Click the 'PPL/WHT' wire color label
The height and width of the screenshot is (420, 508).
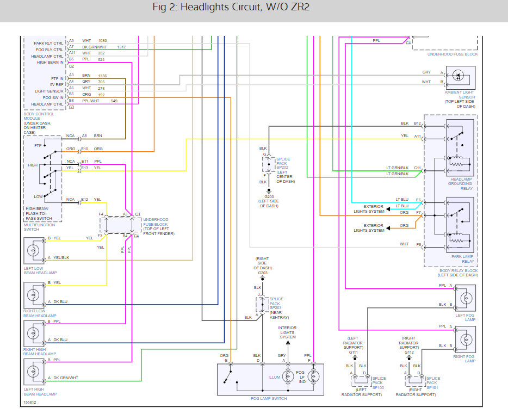pos(91,101)
